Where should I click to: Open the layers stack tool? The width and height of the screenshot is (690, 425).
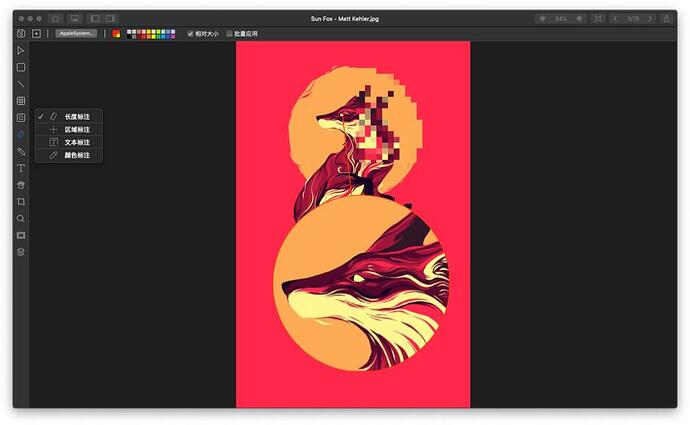tap(21, 252)
